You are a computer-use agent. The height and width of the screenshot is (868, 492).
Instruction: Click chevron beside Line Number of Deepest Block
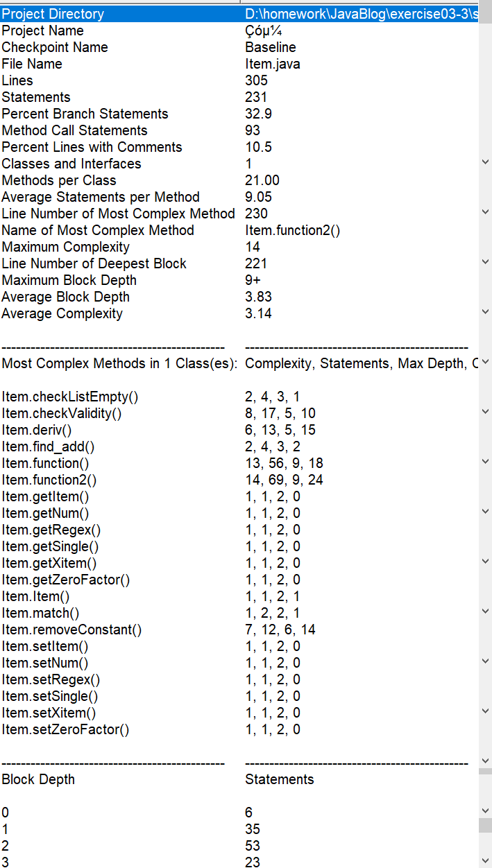[x=485, y=262]
